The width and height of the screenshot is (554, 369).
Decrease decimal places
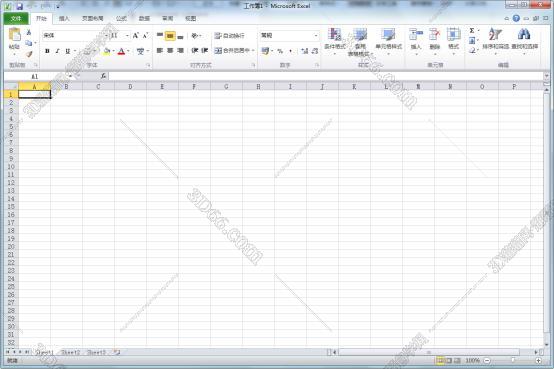(315, 51)
